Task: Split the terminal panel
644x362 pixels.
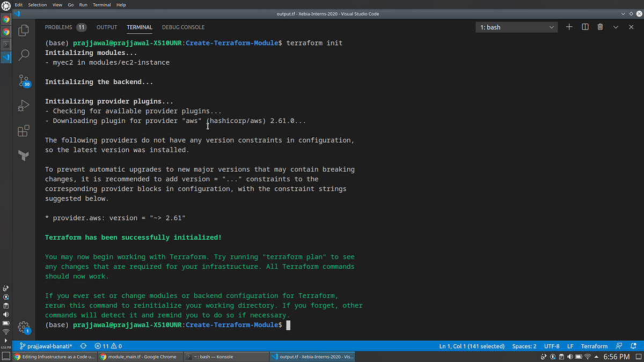Action: [584, 27]
